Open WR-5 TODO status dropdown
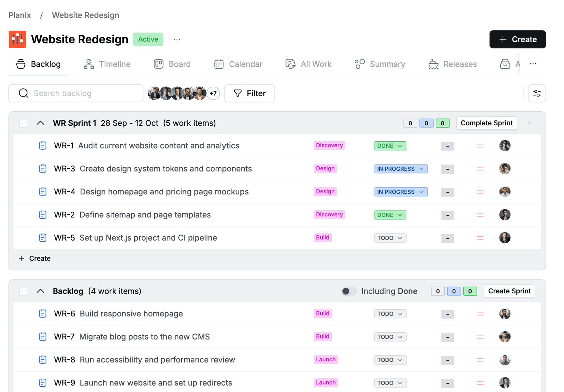 pos(390,238)
